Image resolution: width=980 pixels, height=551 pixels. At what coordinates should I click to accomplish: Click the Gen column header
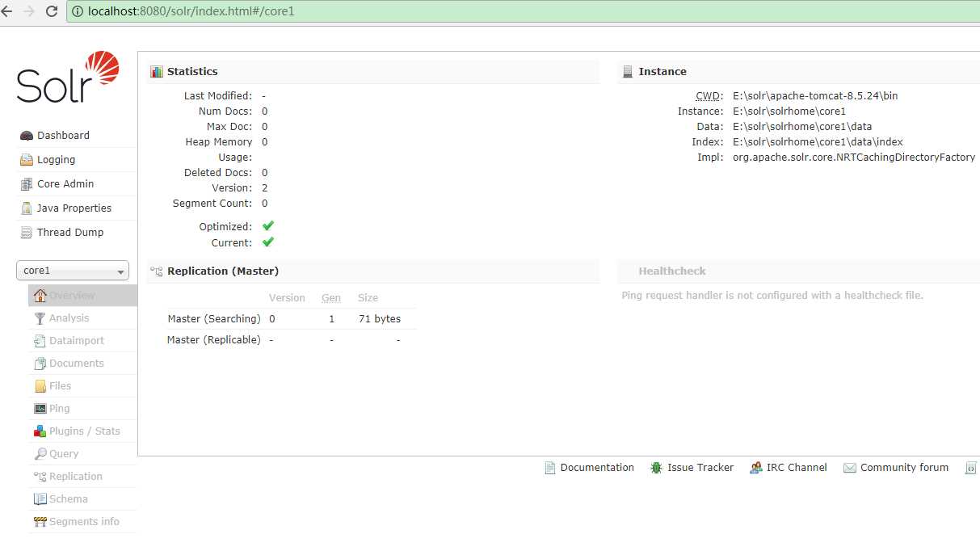click(x=331, y=298)
